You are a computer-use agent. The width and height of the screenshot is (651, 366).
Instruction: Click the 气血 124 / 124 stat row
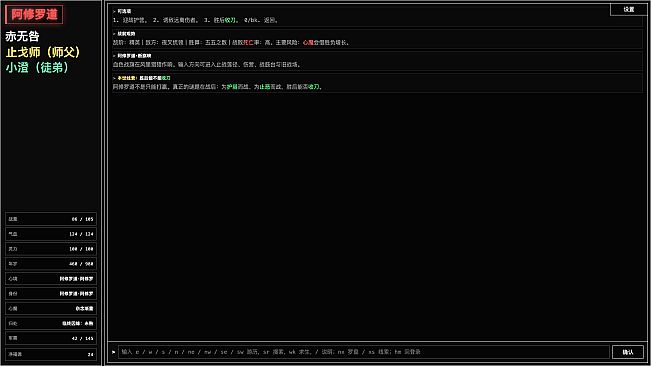pos(51,234)
